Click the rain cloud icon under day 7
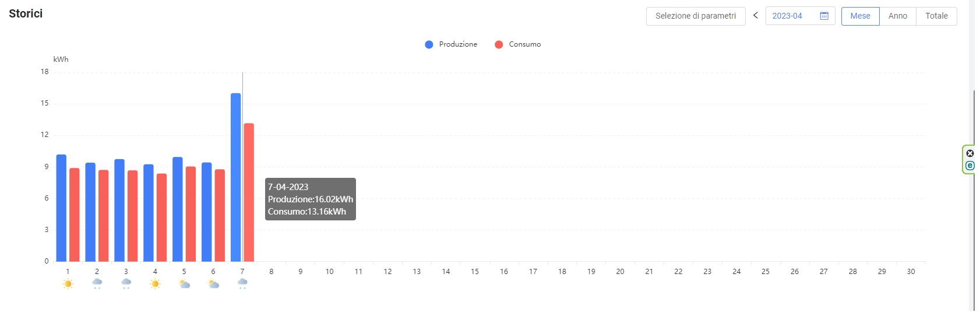The image size is (980, 323). [x=242, y=284]
